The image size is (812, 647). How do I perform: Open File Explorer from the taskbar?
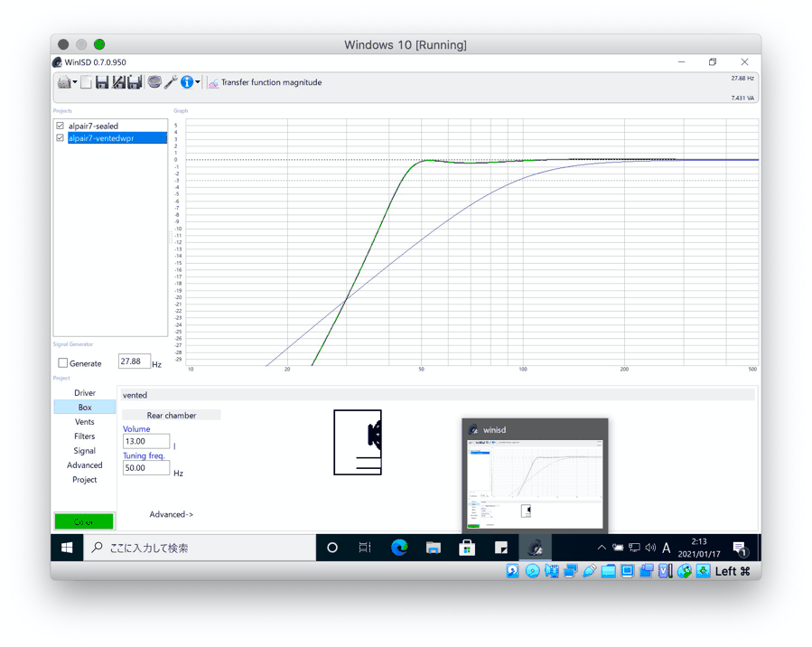[x=433, y=548]
